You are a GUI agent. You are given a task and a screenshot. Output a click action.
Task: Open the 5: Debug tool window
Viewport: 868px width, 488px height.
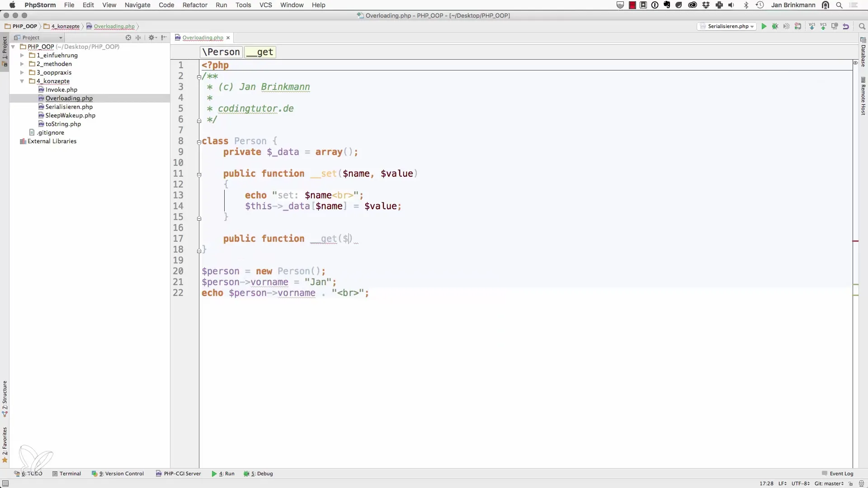[258, 474]
